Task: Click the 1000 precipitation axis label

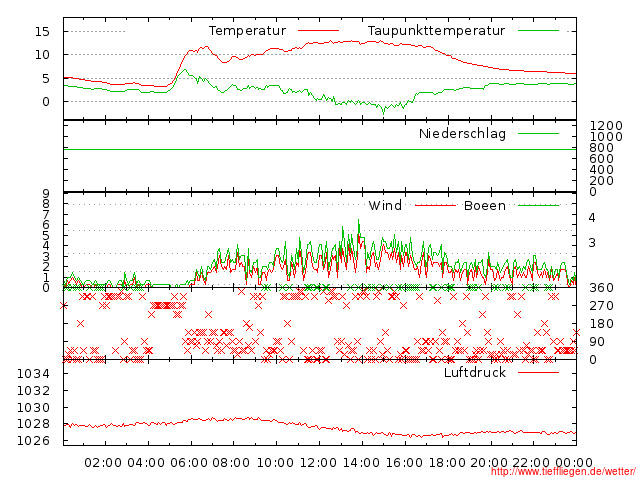Action: point(606,136)
